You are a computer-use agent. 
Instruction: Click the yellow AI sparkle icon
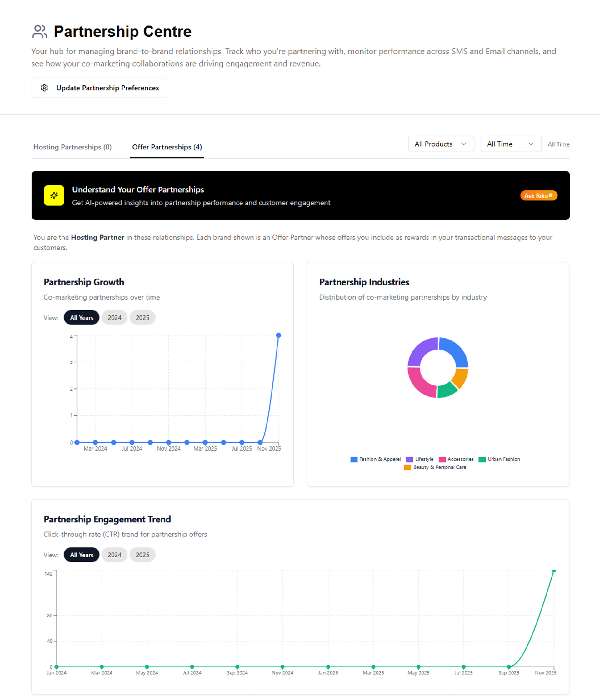click(54, 195)
